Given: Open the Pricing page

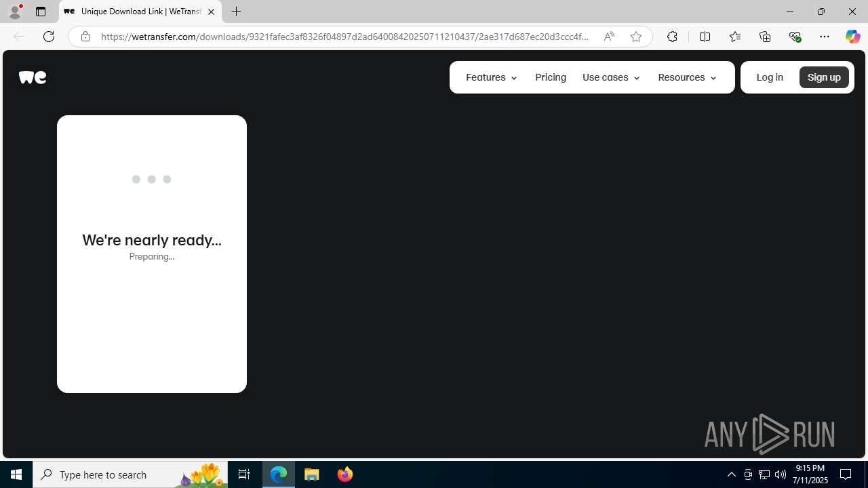Looking at the screenshot, I should click(551, 77).
